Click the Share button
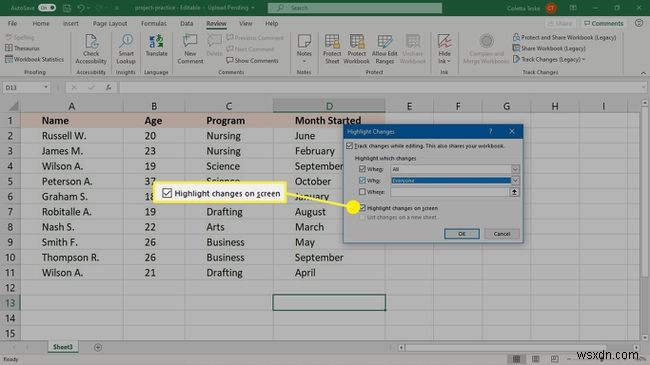The image size is (650, 365). (x=560, y=24)
